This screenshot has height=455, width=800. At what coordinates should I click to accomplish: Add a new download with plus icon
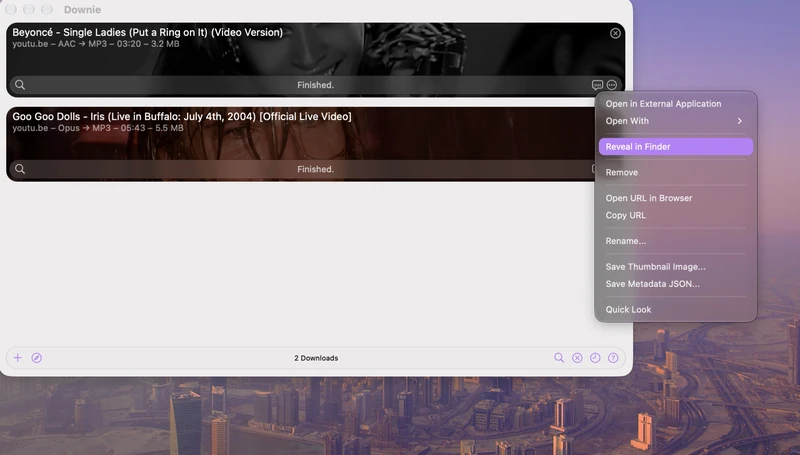18,358
